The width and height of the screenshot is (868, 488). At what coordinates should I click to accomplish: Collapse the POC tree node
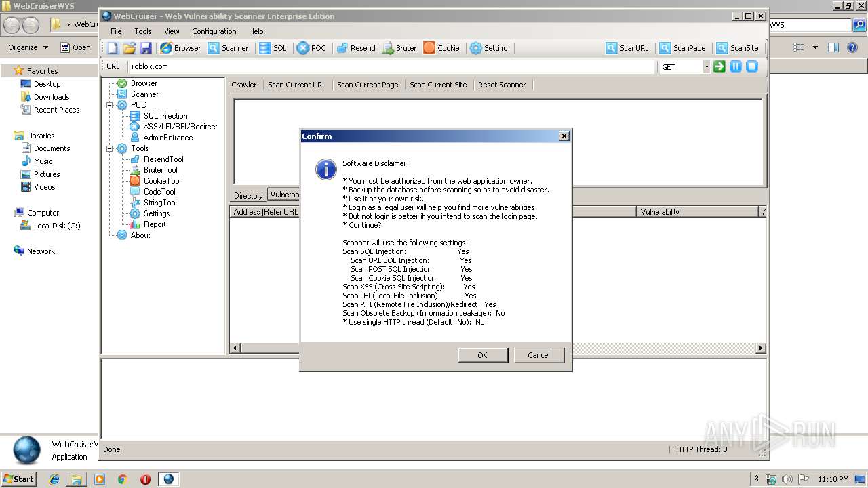110,105
